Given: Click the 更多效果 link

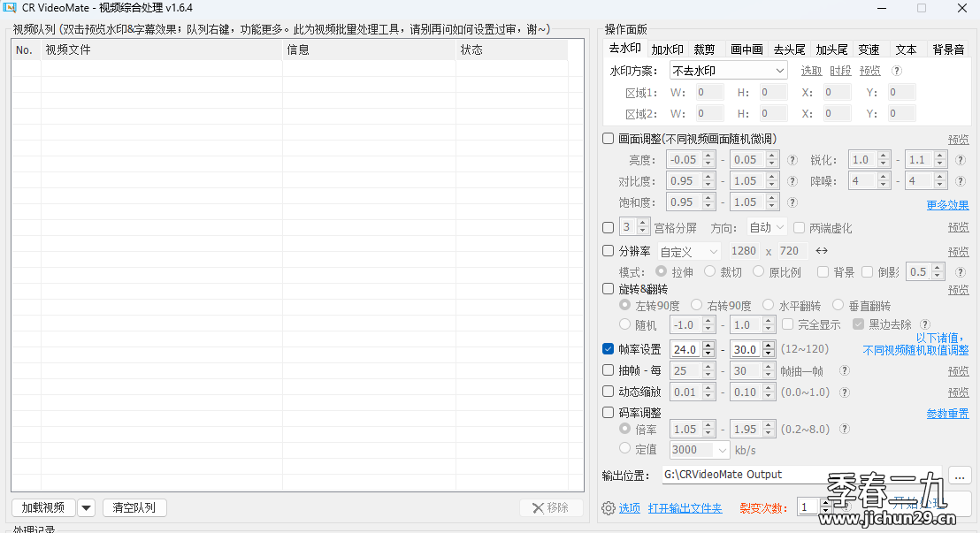Looking at the screenshot, I should coord(947,205).
